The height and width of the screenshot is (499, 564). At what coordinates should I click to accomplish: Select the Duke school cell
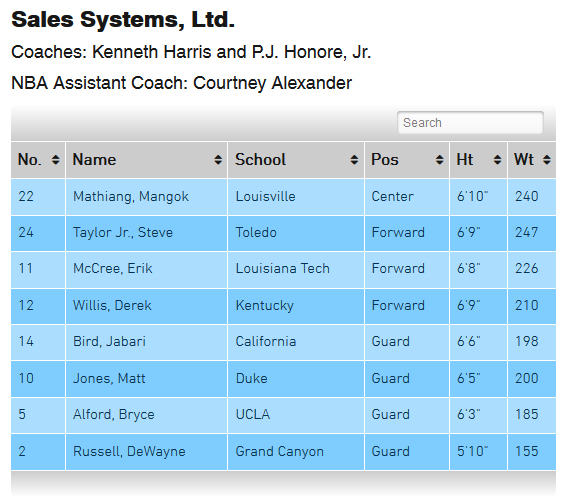tap(296, 379)
